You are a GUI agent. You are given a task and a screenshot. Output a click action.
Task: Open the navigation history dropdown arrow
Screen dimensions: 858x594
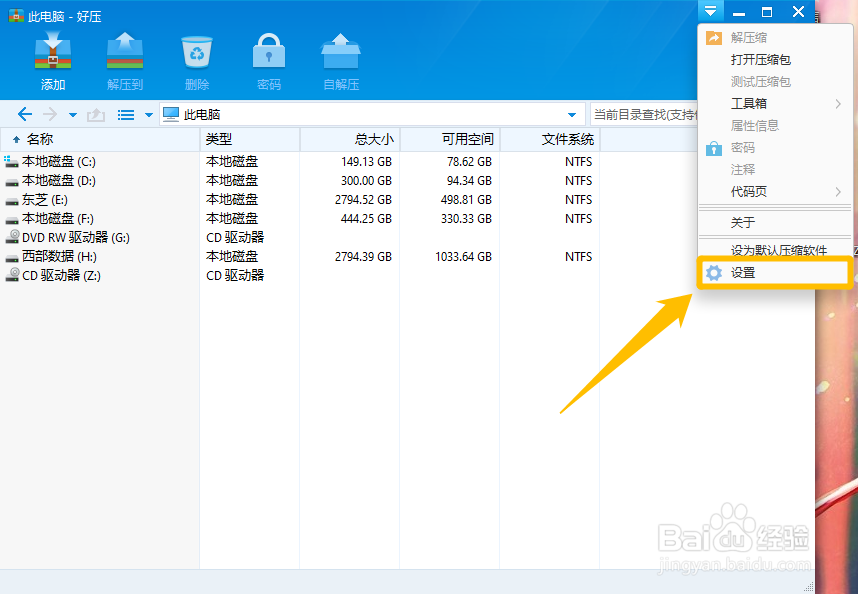(73, 115)
